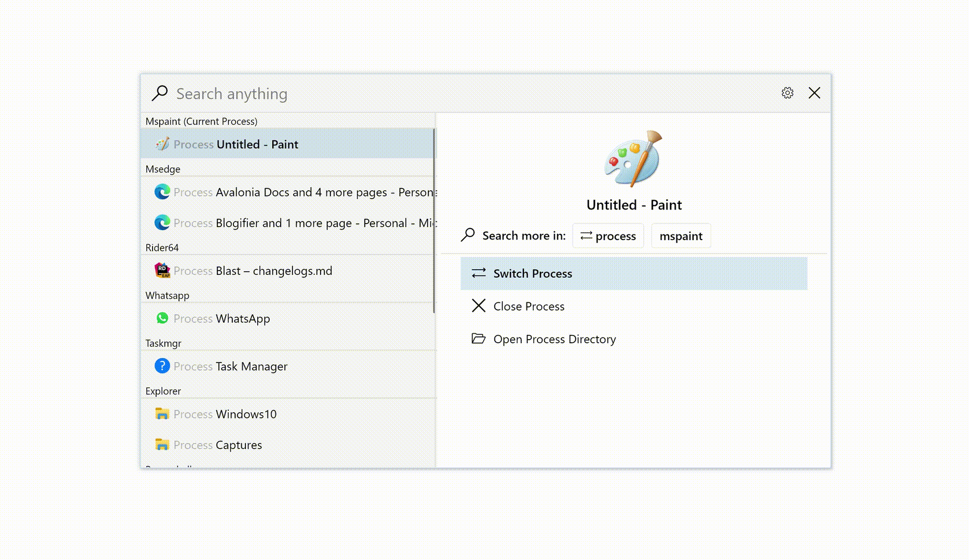Click the search magnifier icon in header
The image size is (969, 560).
tap(160, 93)
